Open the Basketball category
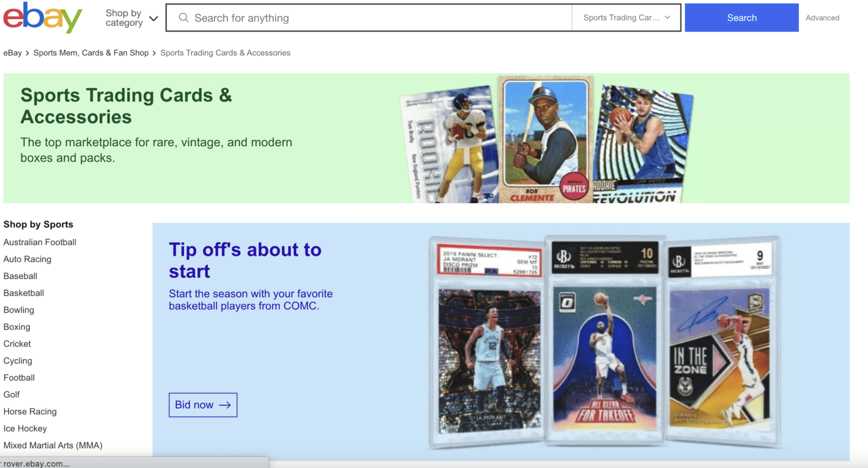 [x=24, y=293]
